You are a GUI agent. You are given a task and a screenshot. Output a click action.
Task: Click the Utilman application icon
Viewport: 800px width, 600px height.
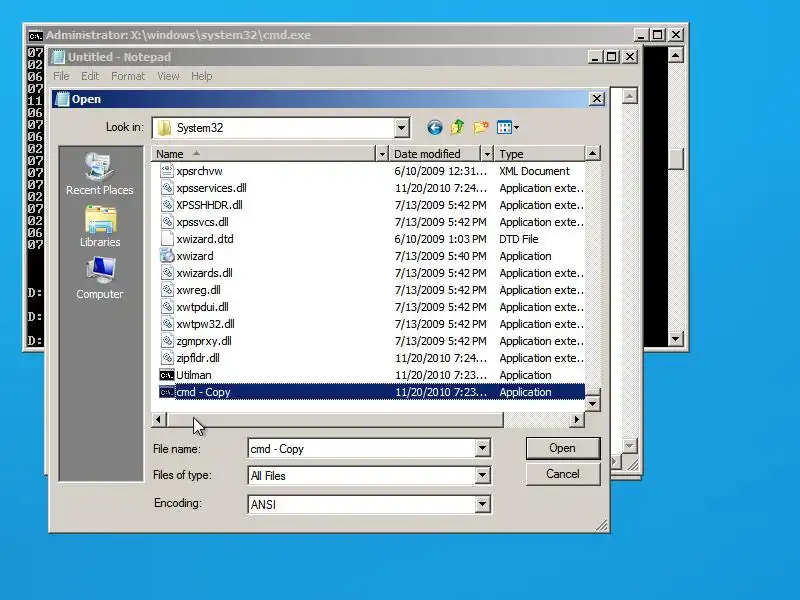tap(167, 375)
